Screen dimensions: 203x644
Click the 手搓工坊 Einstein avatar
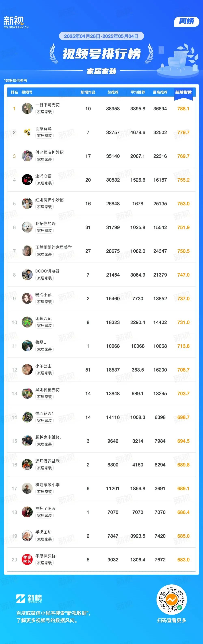point(27,536)
